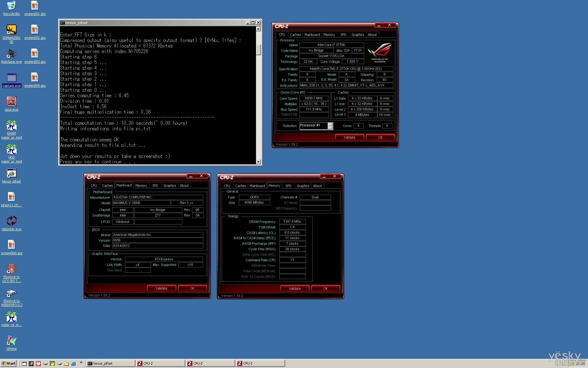588x368 pixels.
Task: Select wPrime desktop icon
Action: coord(11,343)
